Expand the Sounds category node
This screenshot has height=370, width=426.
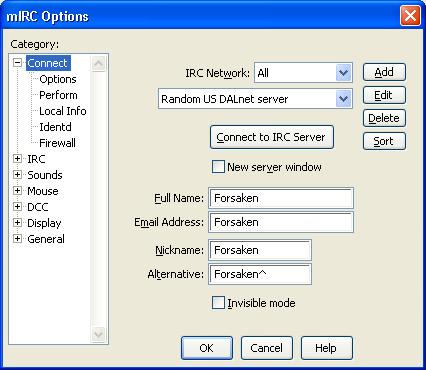(17, 175)
